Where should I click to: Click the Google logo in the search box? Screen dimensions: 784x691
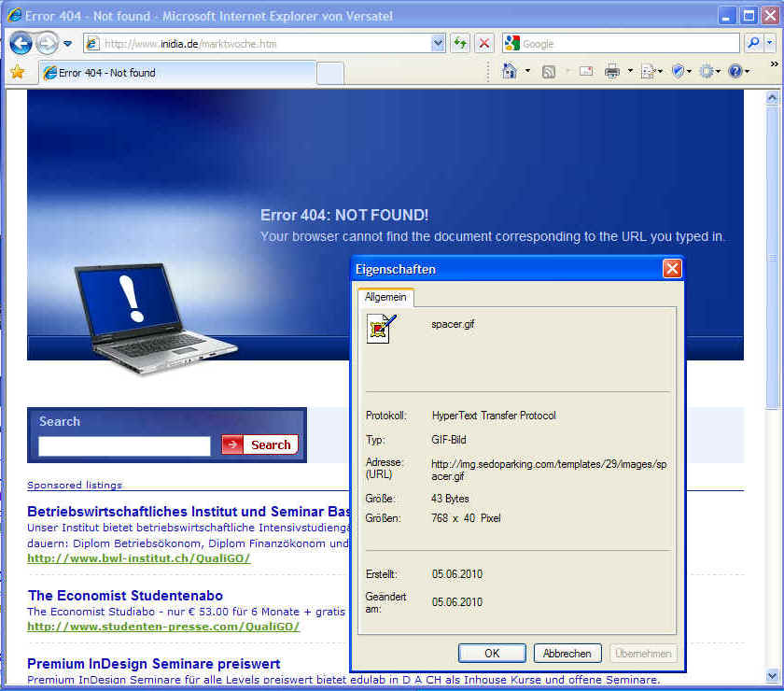[512, 44]
